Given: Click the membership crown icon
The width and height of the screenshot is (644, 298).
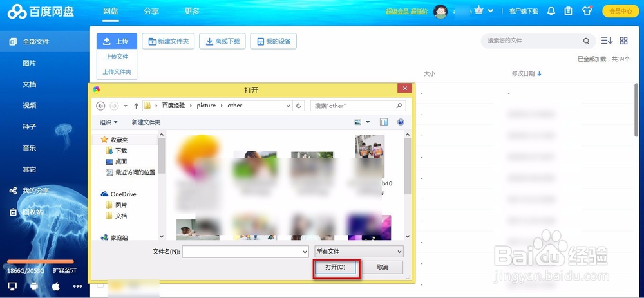Looking at the screenshot, I should [x=478, y=11].
